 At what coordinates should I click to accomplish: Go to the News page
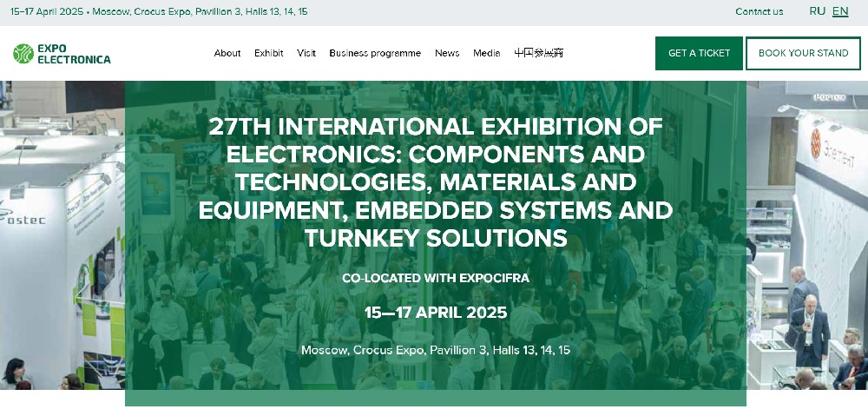[x=447, y=53]
